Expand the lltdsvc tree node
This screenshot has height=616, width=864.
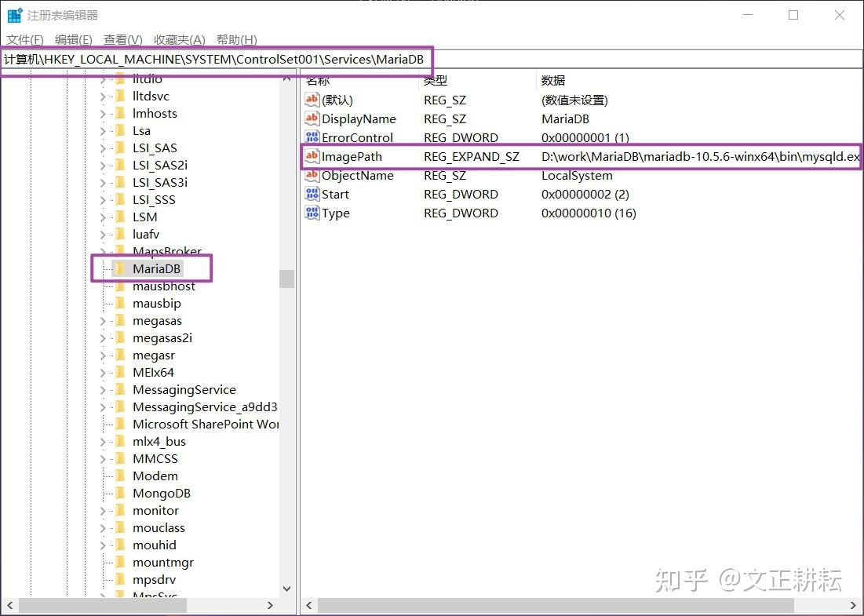coord(103,96)
